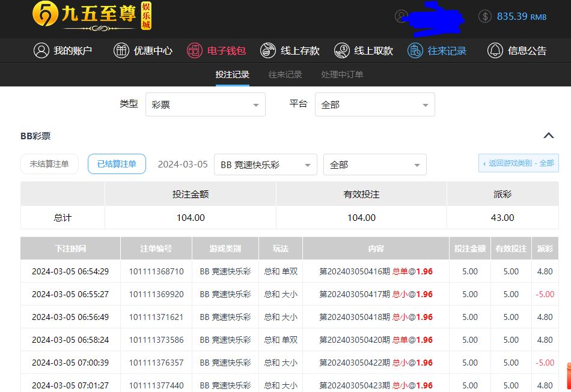Open 线上取款 menu item
The image size is (571, 392).
364,50
